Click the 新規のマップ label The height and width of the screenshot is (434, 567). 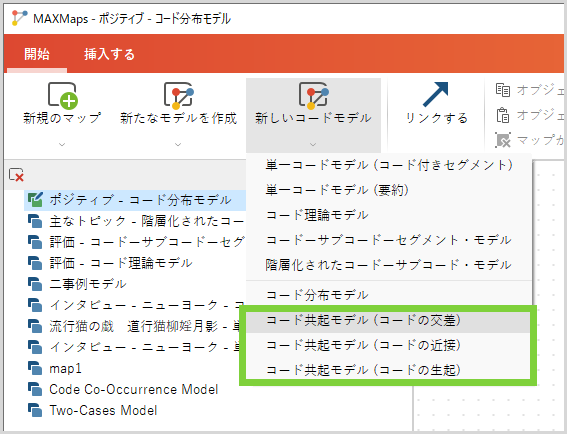(62, 118)
